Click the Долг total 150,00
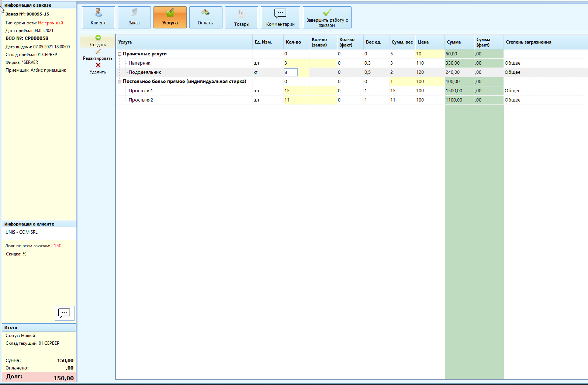Screen dimensions: 588x385 (x=63, y=378)
